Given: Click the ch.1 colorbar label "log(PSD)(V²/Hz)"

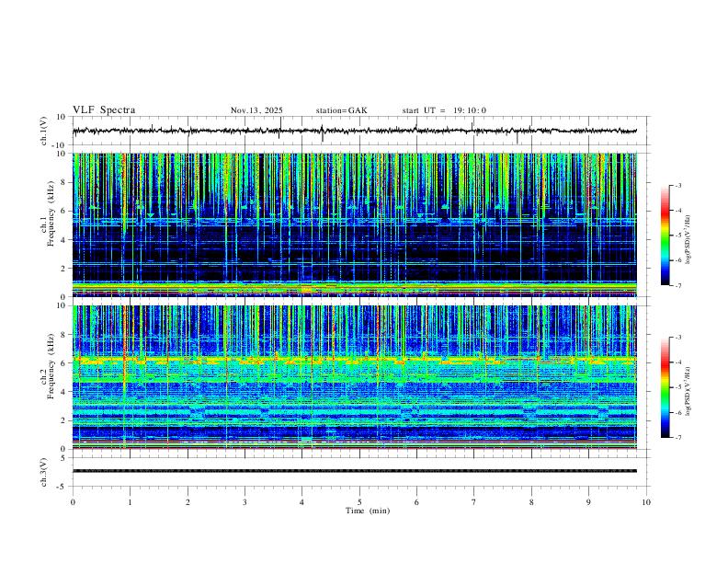Looking at the screenshot, I should click(688, 240).
